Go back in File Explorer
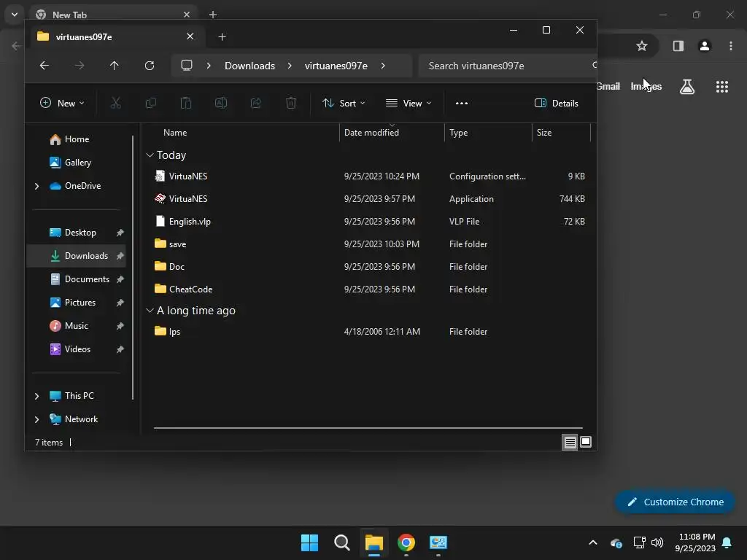Viewport: 747px width, 560px height. click(x=44, y=66)
